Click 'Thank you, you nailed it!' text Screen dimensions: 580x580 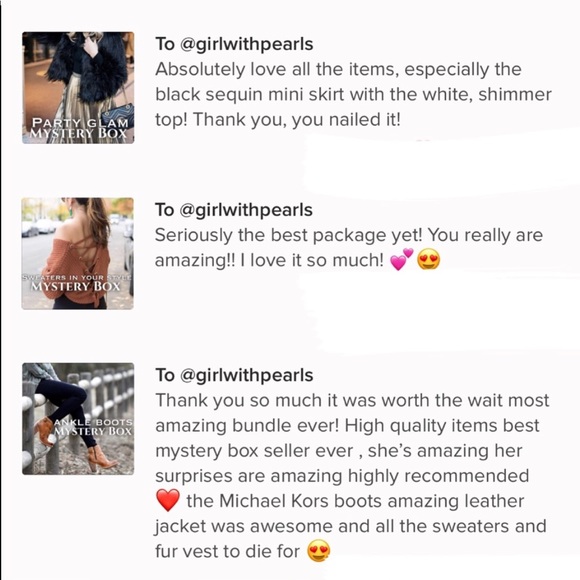click(278, 119)
